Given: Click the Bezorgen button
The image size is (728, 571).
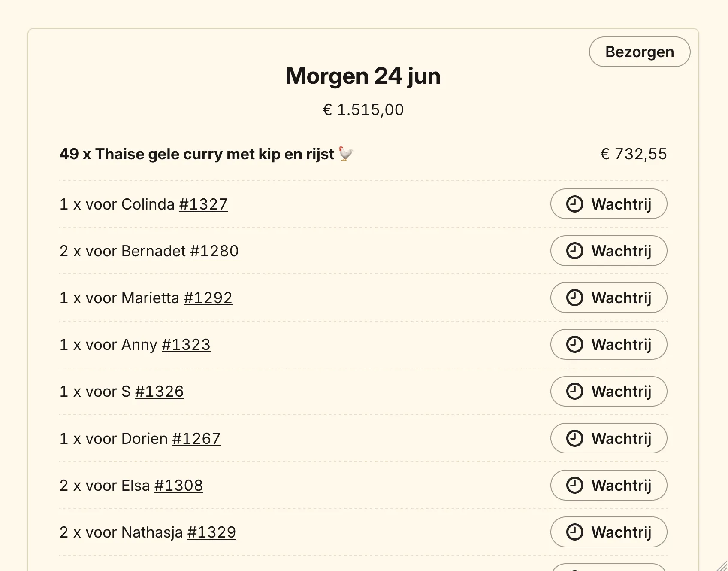Looking at the screenshot, I should 640,52.
